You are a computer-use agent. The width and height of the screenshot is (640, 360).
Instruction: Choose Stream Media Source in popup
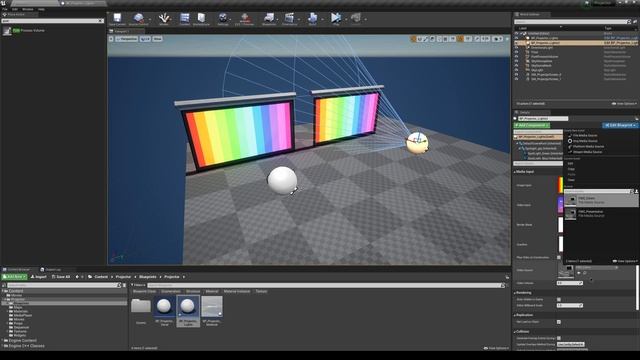click(587, 152)
